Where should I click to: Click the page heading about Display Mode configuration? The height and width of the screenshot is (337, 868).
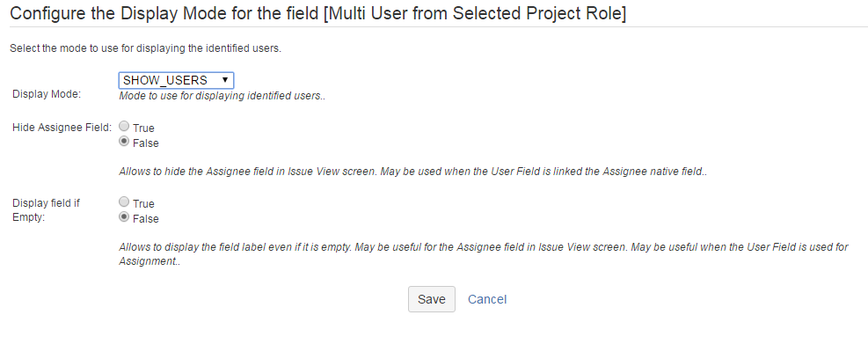pyautogui.click(x=318, y=13)
